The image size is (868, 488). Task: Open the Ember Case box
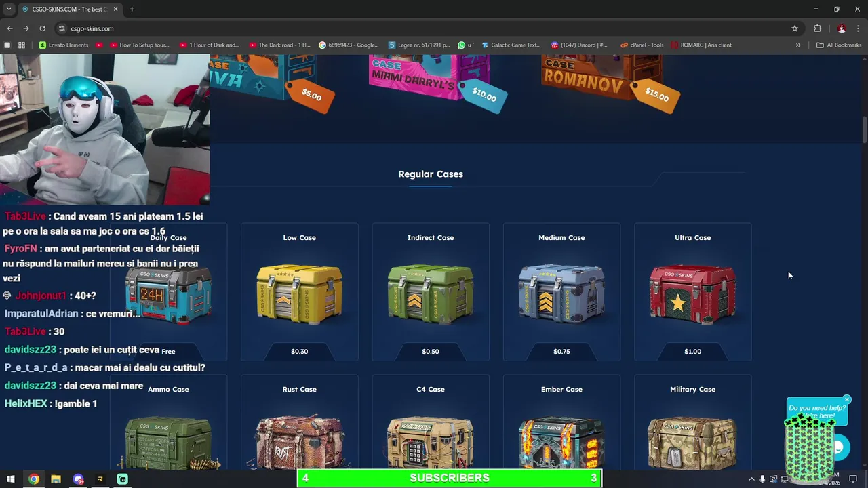pyautogui.click(x=561, y=442)
